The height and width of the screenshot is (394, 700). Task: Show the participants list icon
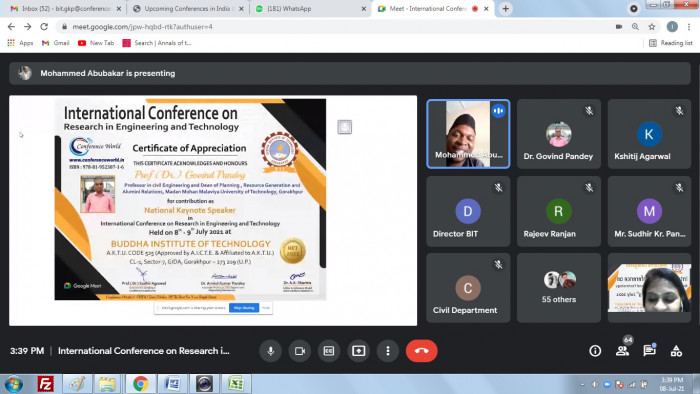point(622,351)
